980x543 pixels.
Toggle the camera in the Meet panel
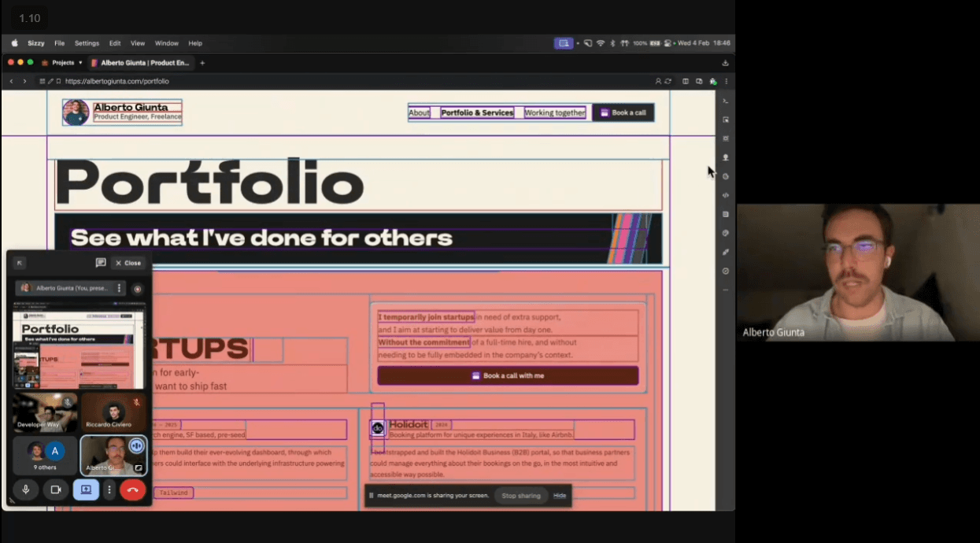coord(56,489)
